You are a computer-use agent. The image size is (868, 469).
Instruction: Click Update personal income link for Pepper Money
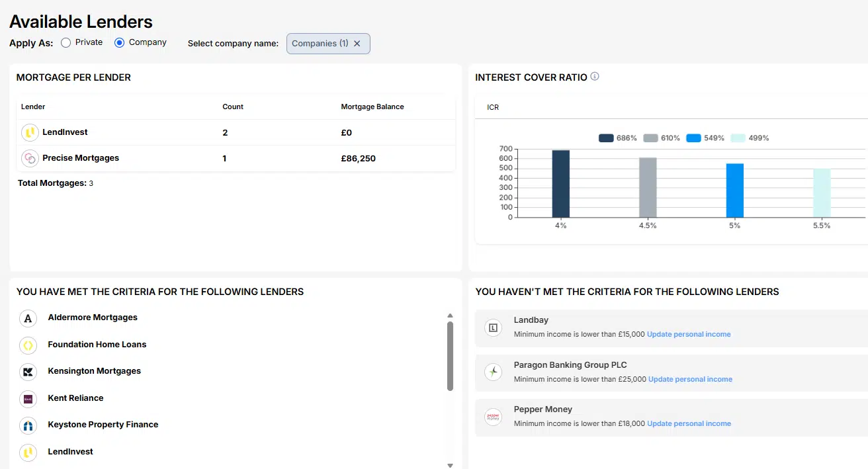click(x=689, y=424)
